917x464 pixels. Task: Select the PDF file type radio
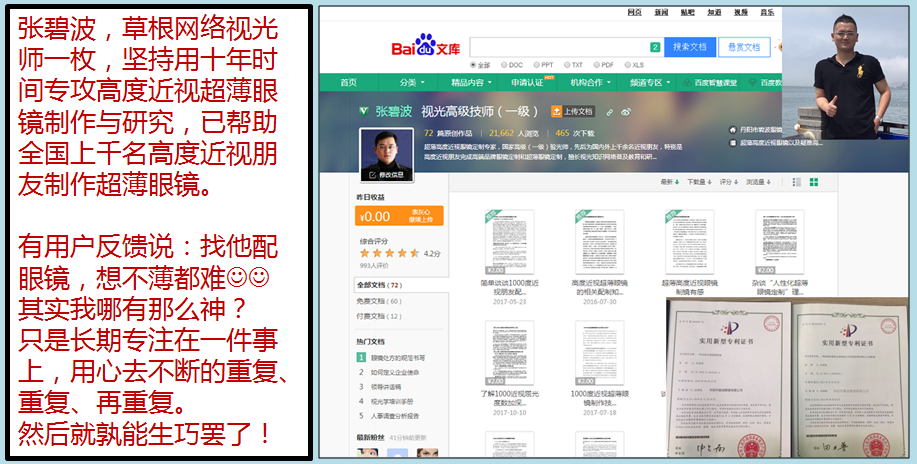(597, 65)
